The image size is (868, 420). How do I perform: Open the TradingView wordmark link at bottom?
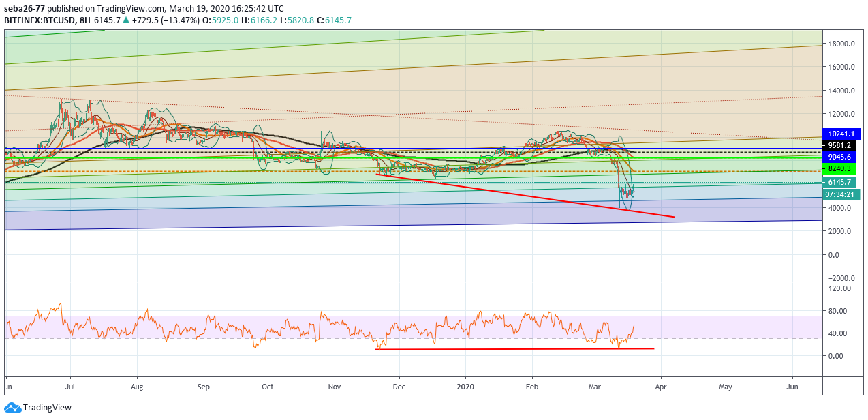click(47, 408)
